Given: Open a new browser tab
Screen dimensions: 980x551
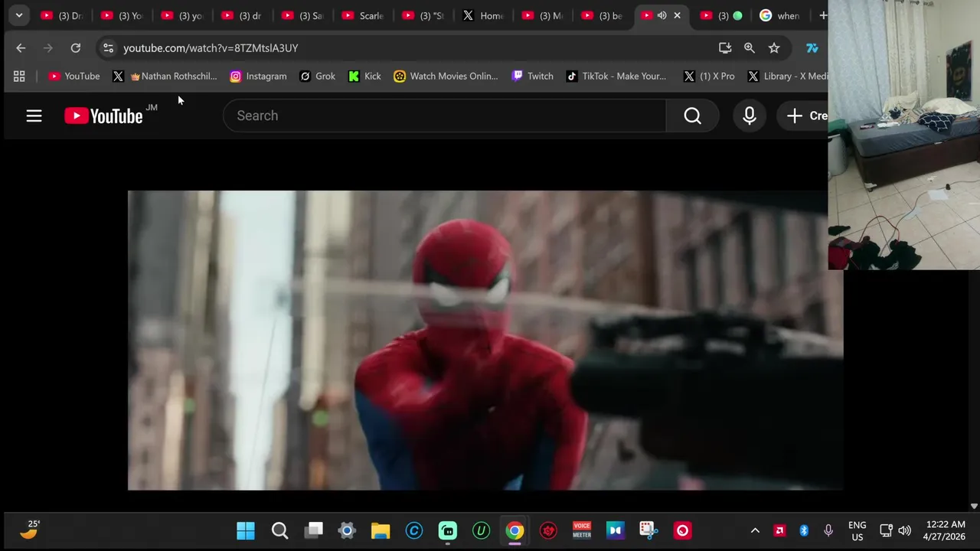Looking at the screenshot, I should [x=823, y=15].
